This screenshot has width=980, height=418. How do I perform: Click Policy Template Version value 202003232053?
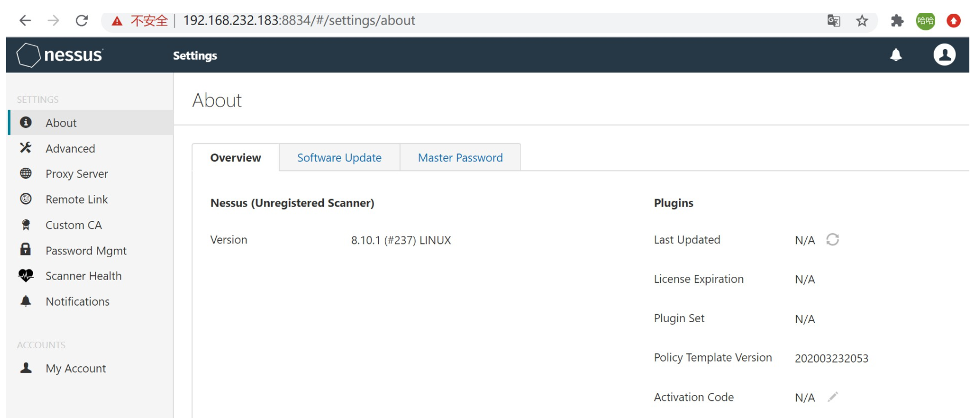[831, 358]
